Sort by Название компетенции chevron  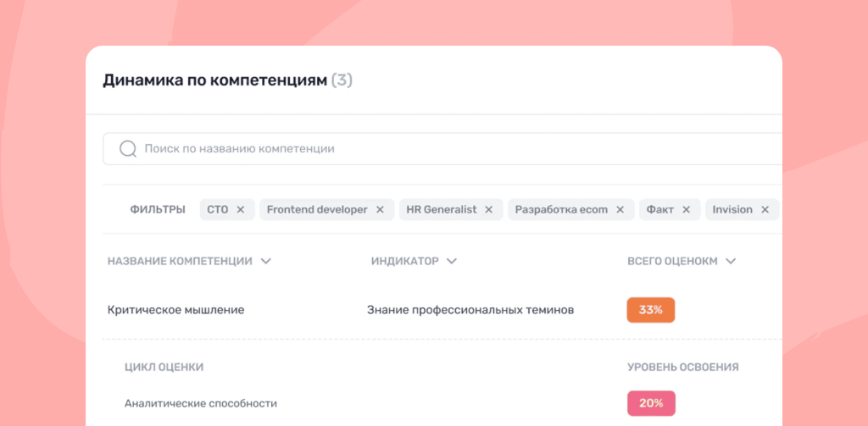265,261
